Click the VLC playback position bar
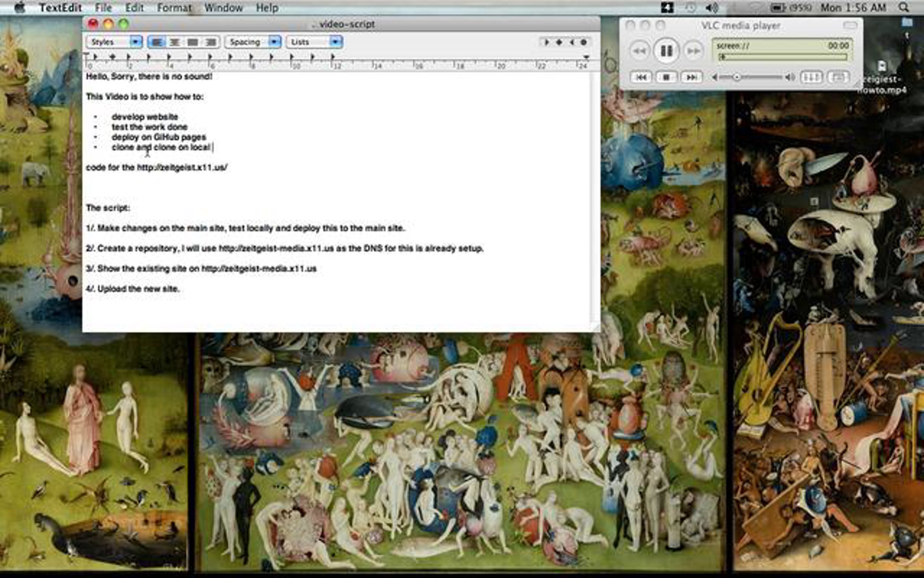 pos(783,57)
